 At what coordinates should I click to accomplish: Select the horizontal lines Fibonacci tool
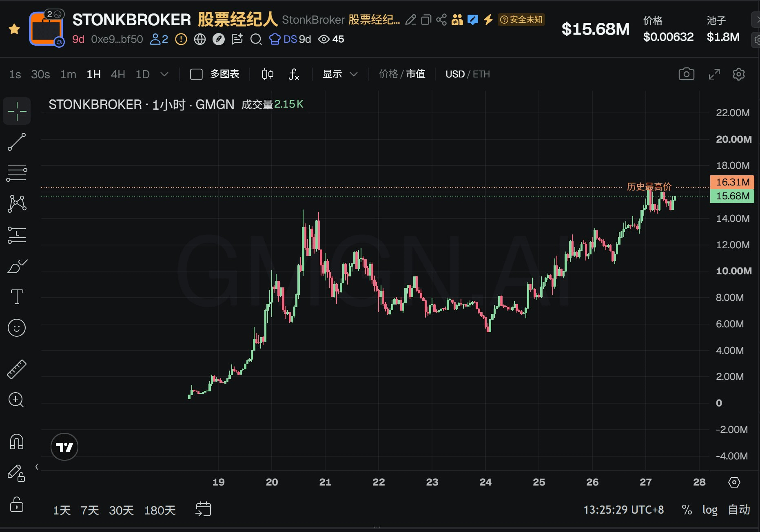pos(17,173)
